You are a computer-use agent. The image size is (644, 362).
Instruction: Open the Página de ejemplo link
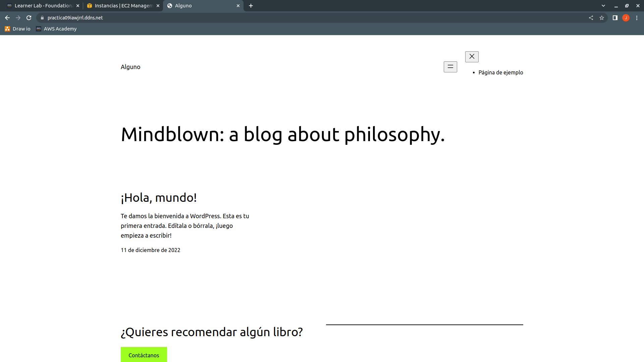click(x=501, y=72)
